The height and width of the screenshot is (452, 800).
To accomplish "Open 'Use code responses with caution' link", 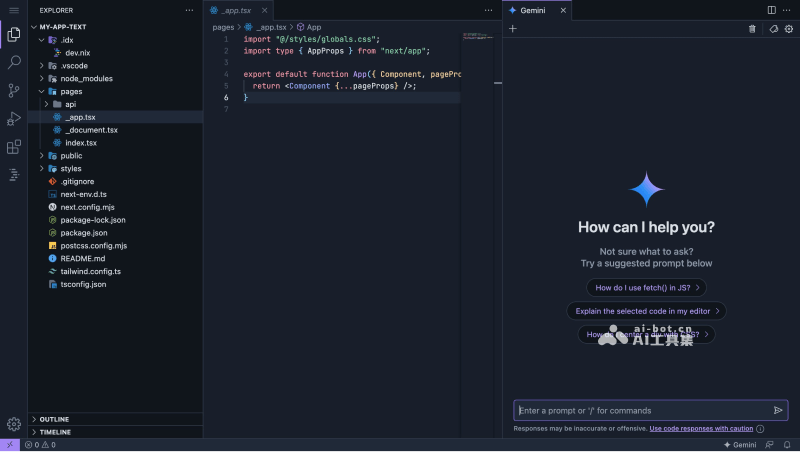I will 701,428.
